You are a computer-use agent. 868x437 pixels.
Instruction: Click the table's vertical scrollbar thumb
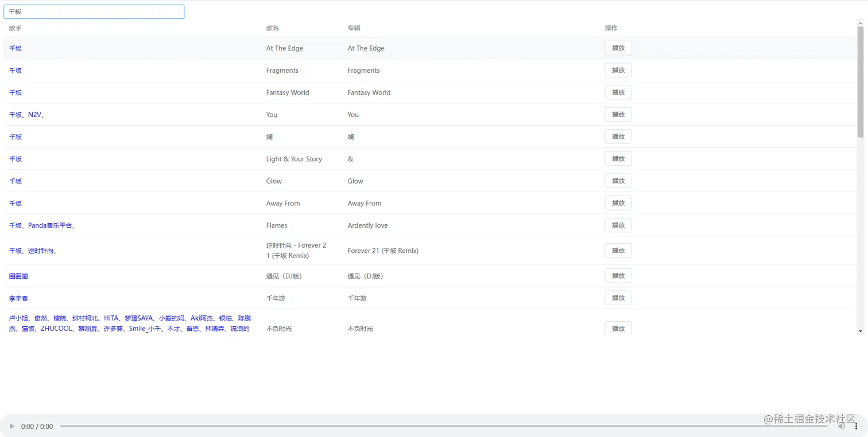click(x=860, y=82)
